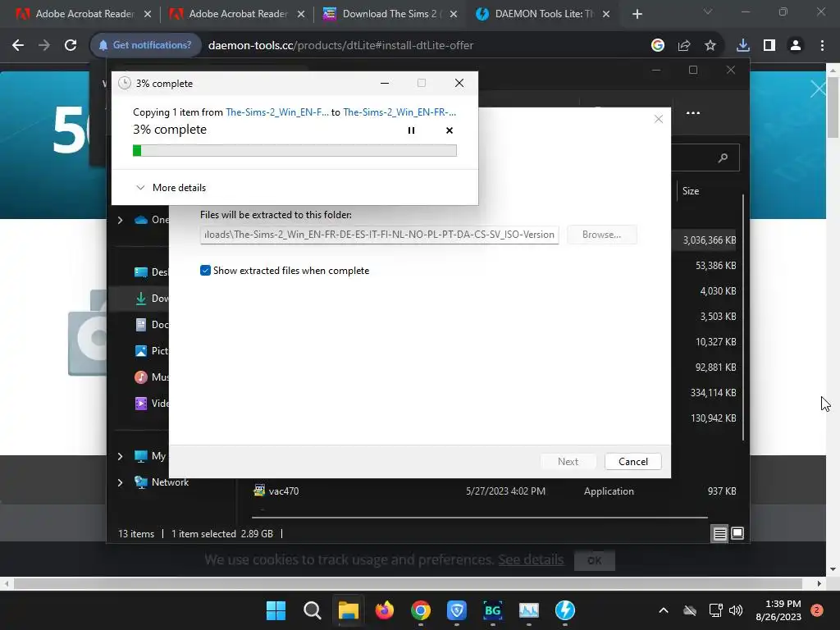Open the Videos folder icon in sidebar
This screenshot has height=630, width=840.
(x=141, y=404)
